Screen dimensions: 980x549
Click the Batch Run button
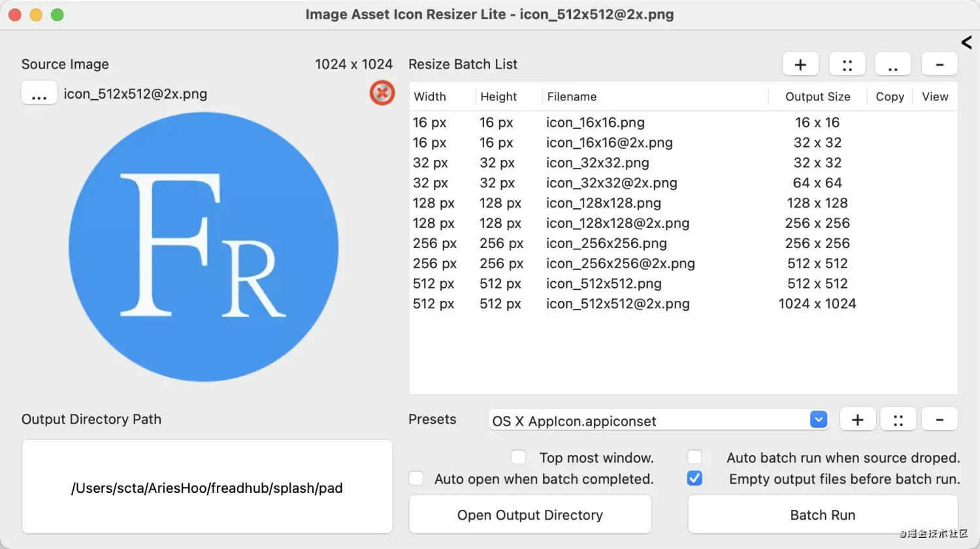coord(823,515)
